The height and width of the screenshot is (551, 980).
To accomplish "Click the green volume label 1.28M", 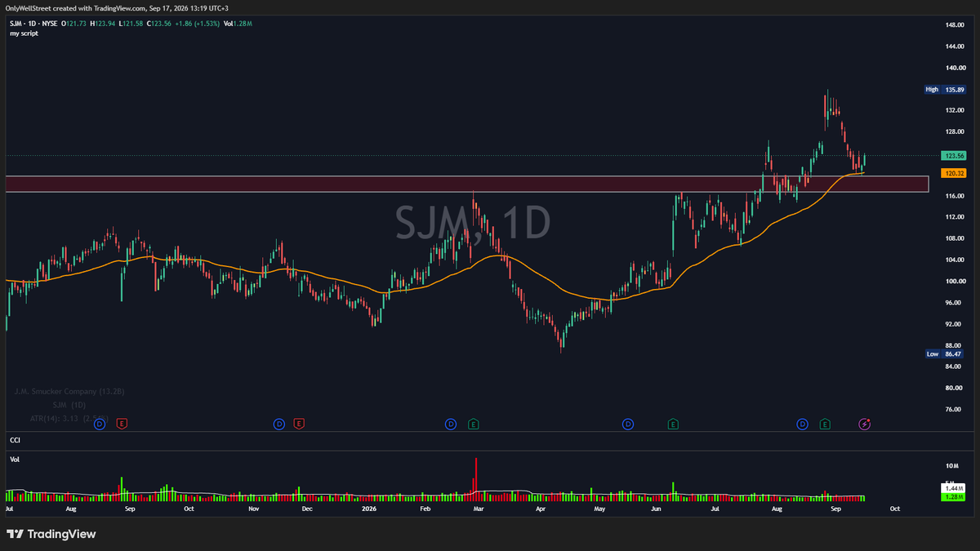I will pyautogui.click(x=954, y=496).
